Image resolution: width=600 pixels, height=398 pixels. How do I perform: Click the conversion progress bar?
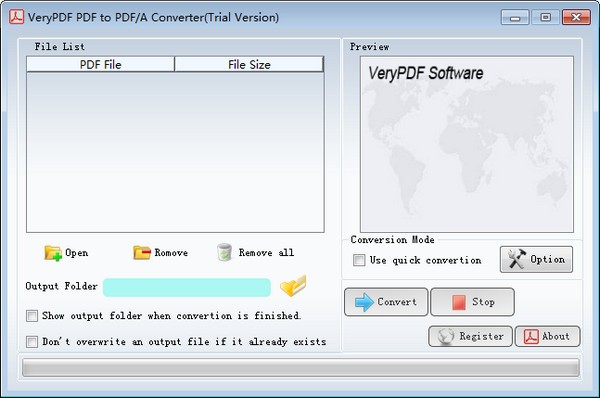pos(301,367)
